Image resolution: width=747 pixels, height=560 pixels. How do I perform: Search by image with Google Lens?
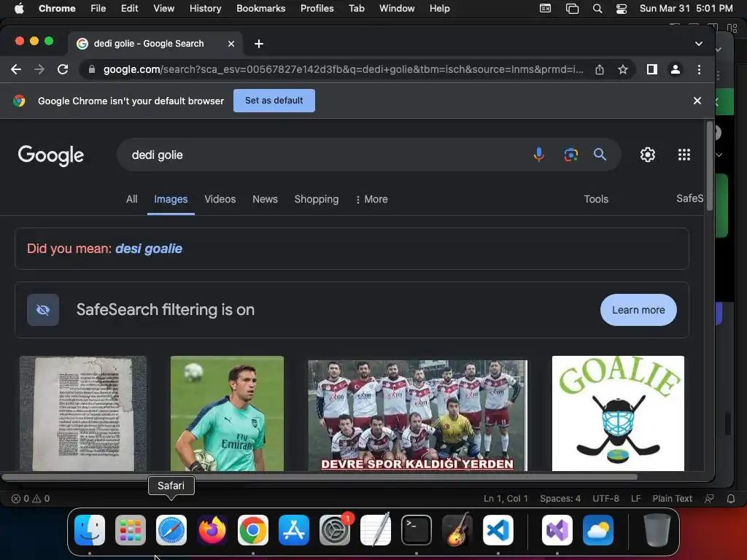pyautogui.click(x=570, y=155)
